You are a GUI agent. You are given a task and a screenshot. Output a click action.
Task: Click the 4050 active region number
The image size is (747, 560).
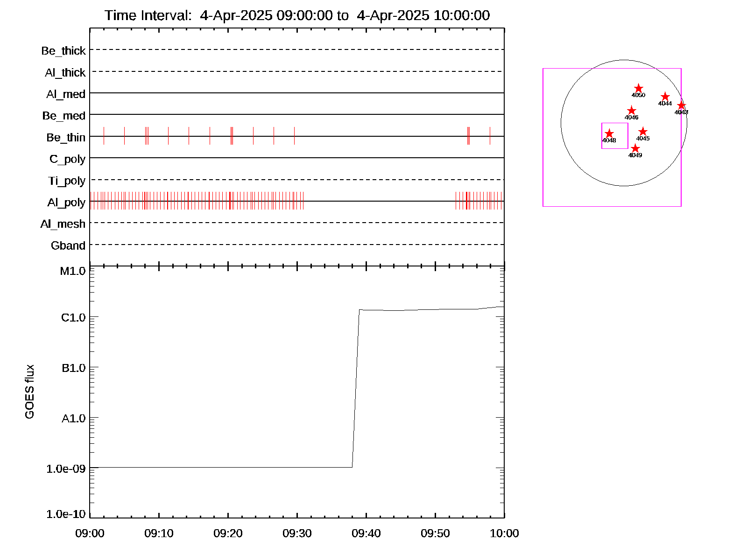(638, 95)
